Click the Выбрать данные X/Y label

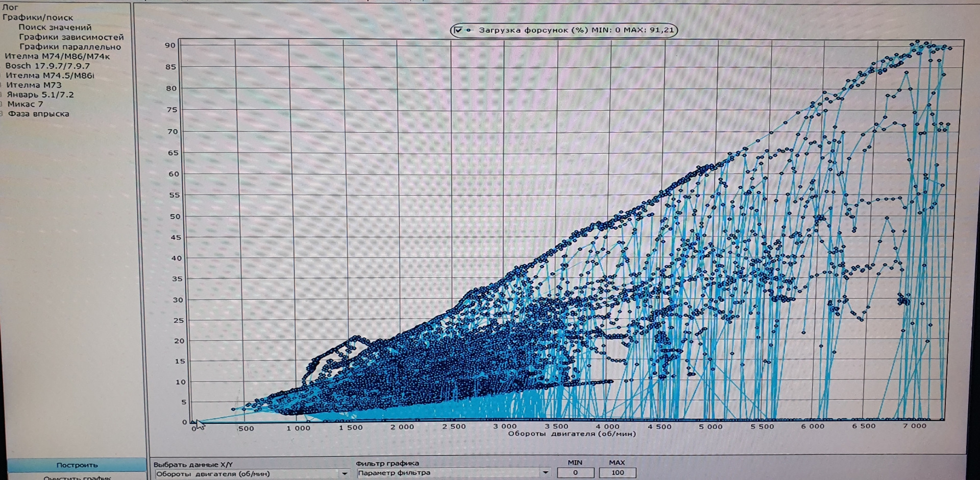click(193, 464)
